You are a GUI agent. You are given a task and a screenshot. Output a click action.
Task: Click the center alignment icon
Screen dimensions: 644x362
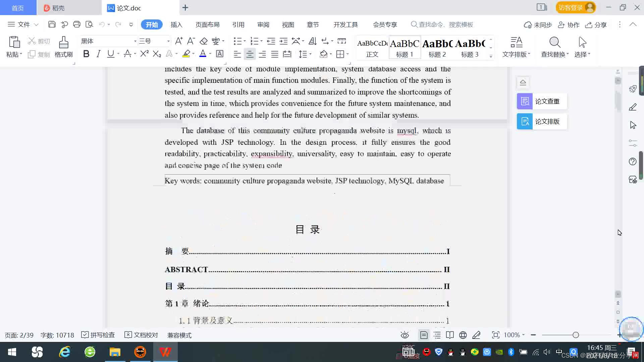coord(250,54)
